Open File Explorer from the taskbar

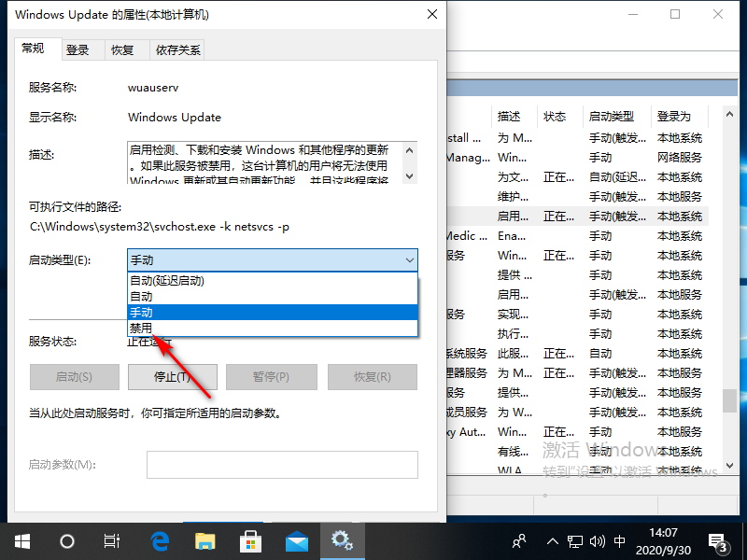click(x=204, y=540)
